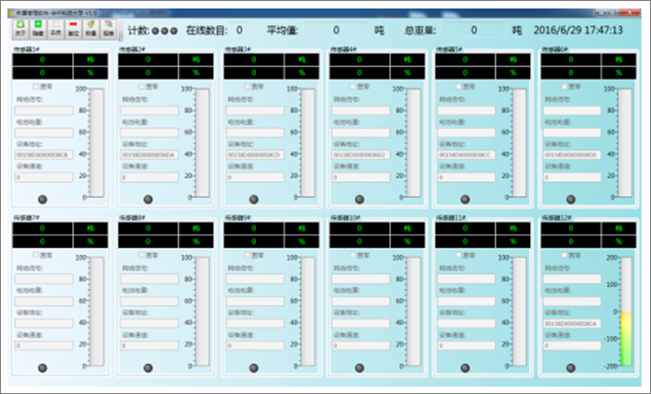Toggle 置零 checkbox of 传感器7#
This screenshot has width=651, height=394.
pos(36,255)
